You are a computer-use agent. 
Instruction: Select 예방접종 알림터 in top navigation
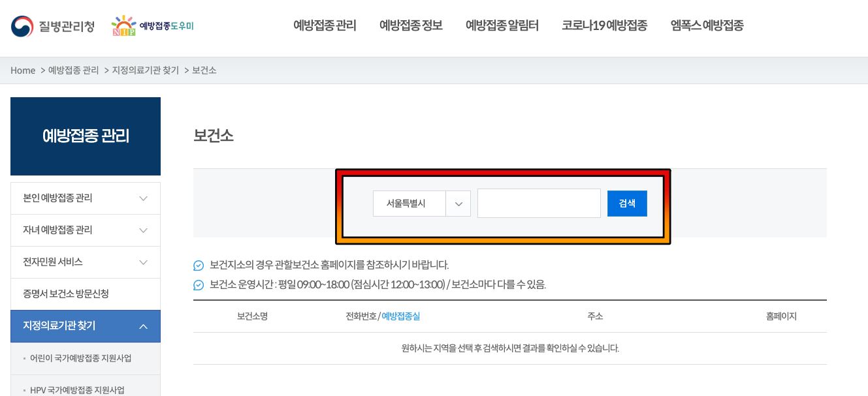coord(502,26)
